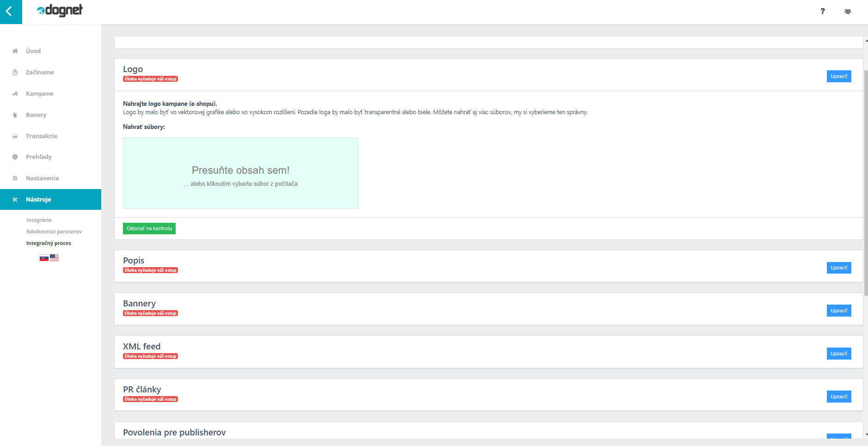The image size is (868, 446).
Task: Click Upraviť for the Popis section
Action: pyautogui.click(x=838, y=268)
